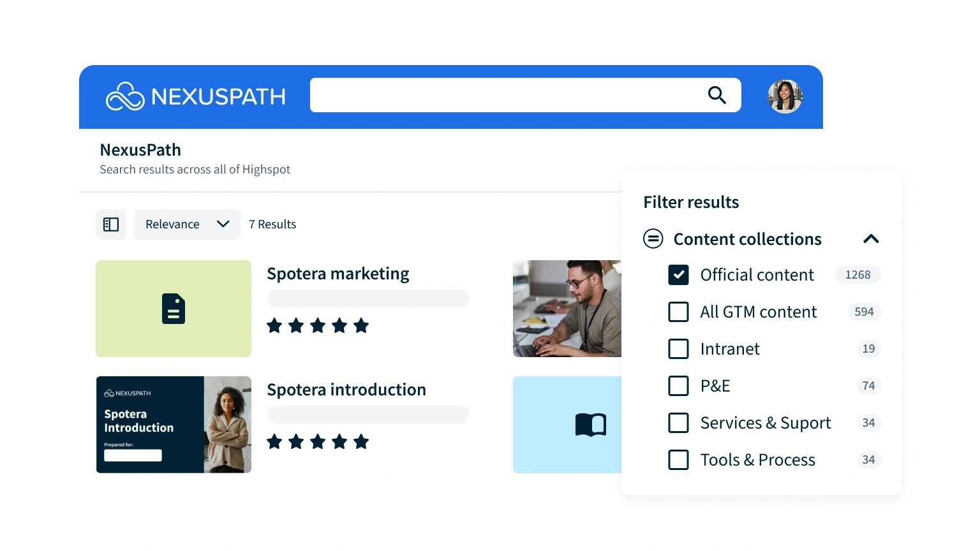980x551 pixels.
Task: Check the Intranet filter checkbox
Action: click(678, 349)
